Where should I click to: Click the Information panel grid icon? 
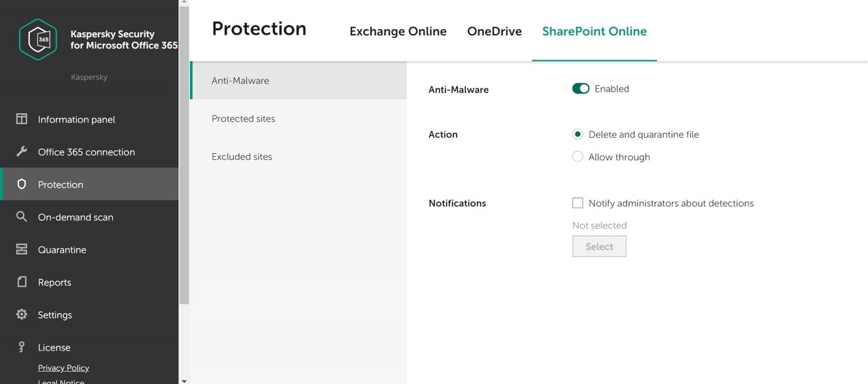pyautogui.click(x=22, y=119)
